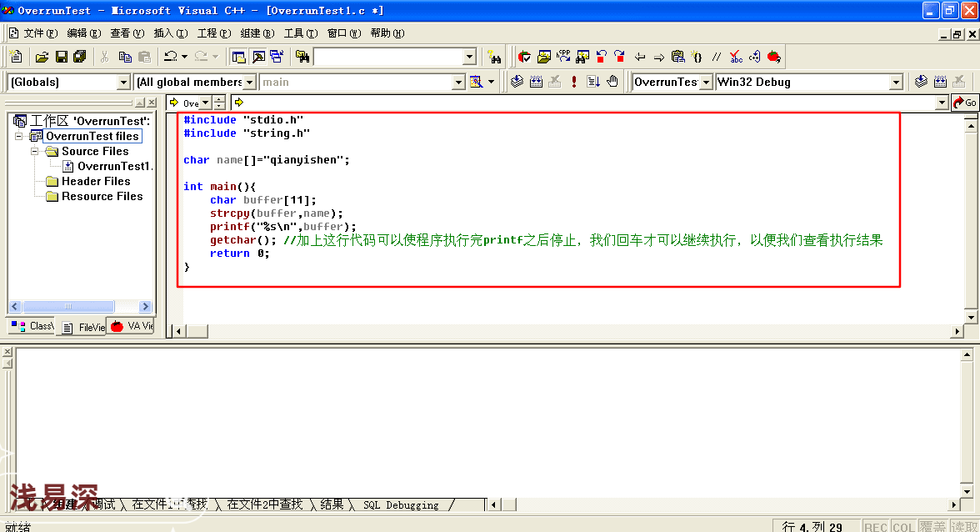Open the 组建(B) menu
The image size is (980, 532).
(257, 33)
